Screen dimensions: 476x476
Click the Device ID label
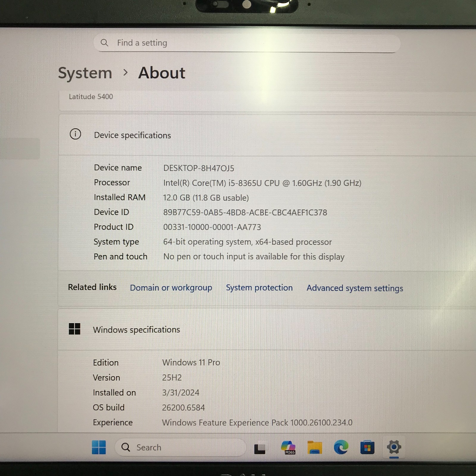pos(112,212)
